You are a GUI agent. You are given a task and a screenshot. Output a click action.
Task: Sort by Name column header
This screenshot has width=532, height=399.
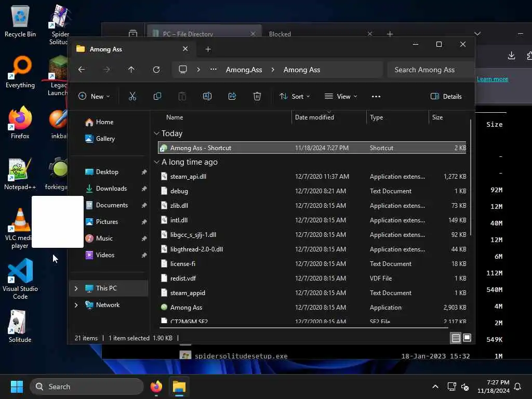(x=175, y=117)
